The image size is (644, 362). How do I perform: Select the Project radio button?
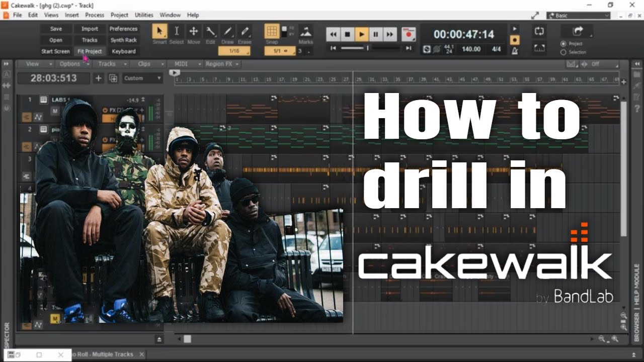pyautogui.click(x=563, y=44)
